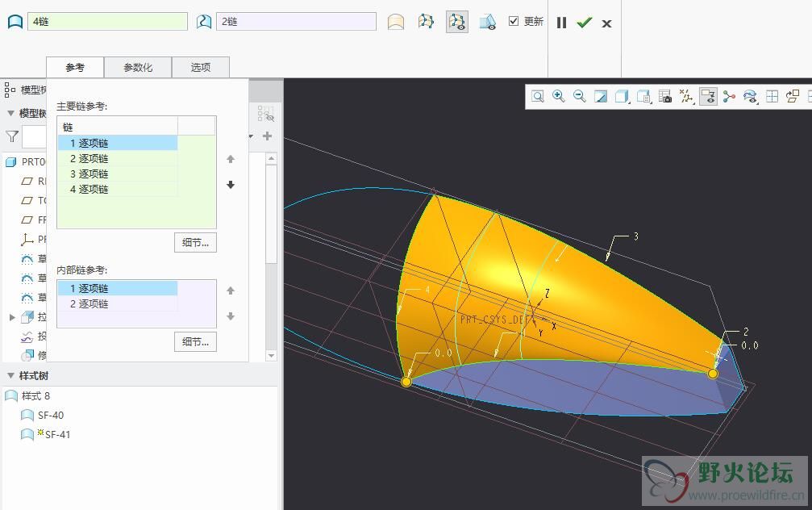
Task: Click the plus icon above model tree
Action: point(267,136)
